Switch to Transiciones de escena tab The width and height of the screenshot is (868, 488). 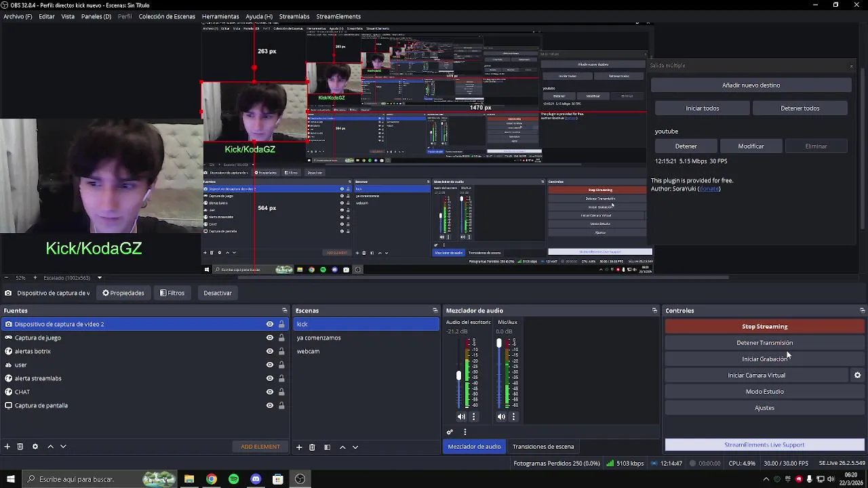click(x=543, y=447)
